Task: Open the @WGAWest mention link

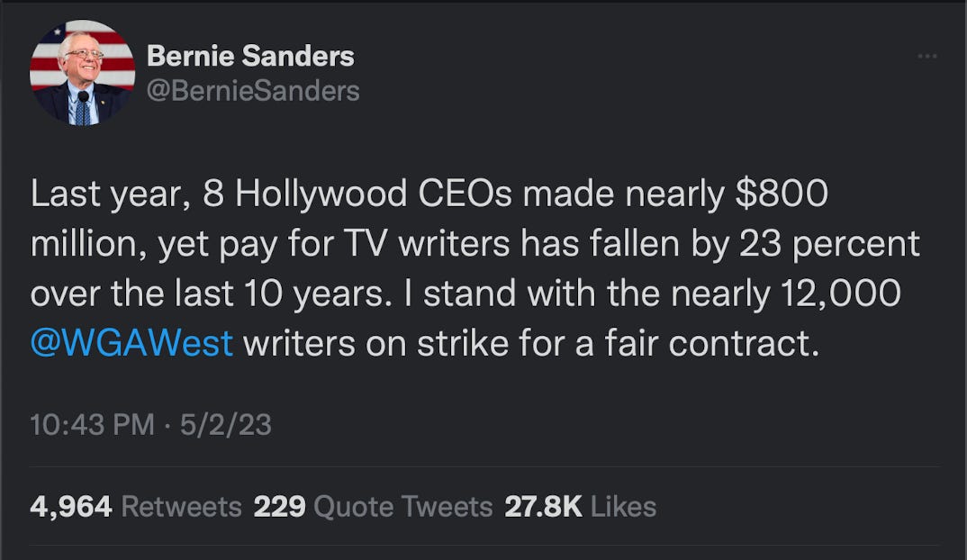Action: pos(132,345)
